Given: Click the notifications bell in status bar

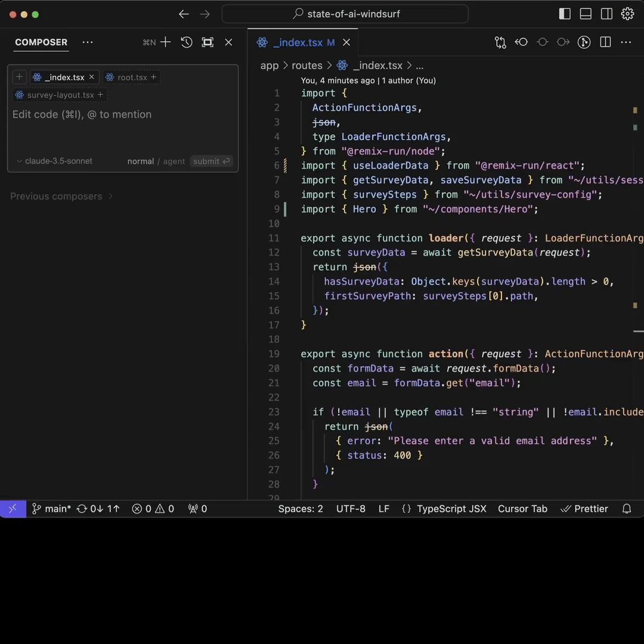Looking at the screenshot, I should tap(627, 509).
